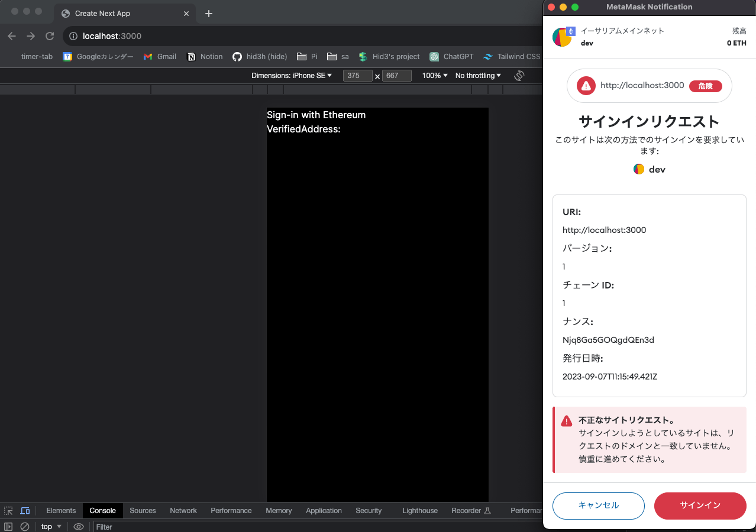Click the browser back arrow

tap(12, 36)
